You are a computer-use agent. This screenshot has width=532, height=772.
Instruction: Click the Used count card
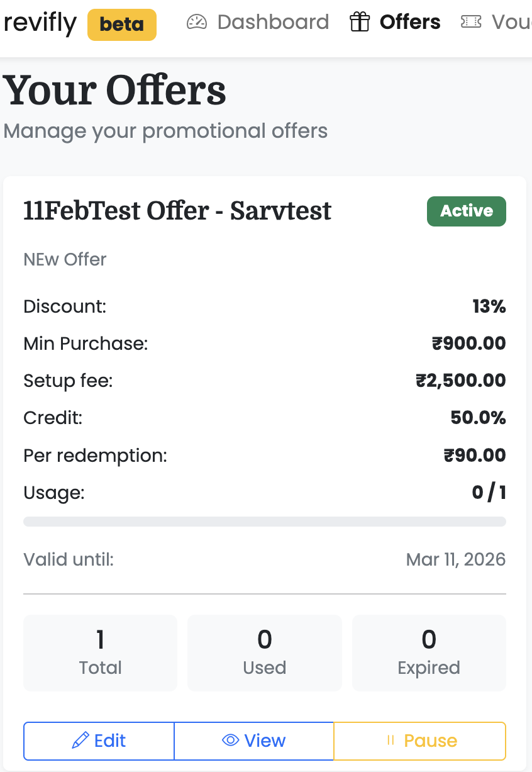pos(264,652)
